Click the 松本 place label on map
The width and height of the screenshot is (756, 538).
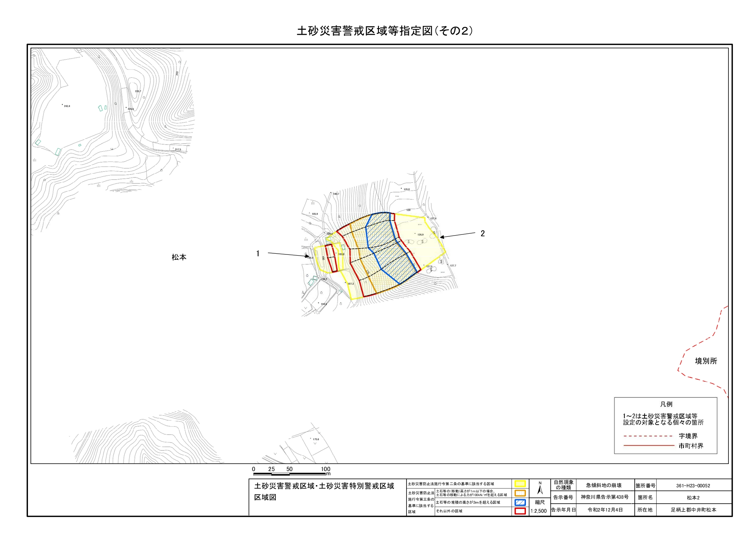(179, 257)
